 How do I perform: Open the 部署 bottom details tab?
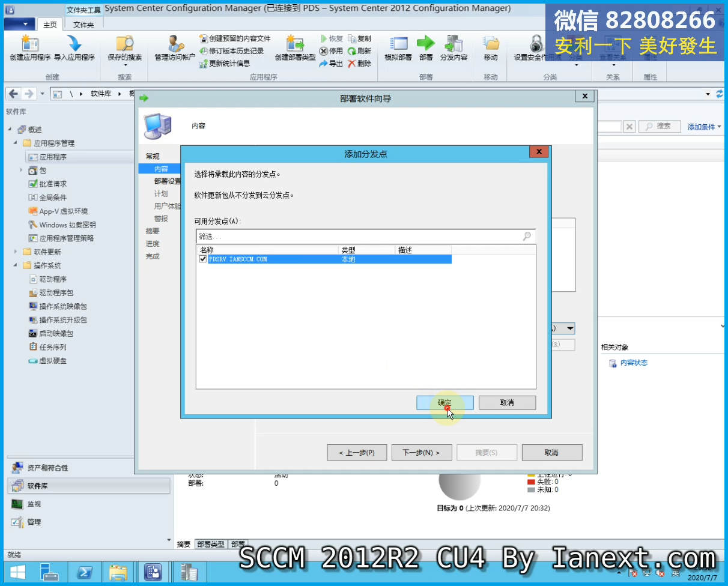pyautogui.click(x=238, y=544)
